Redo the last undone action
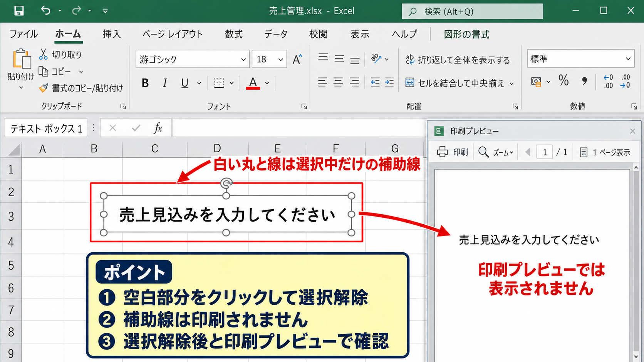This screenshot has height=362, width=644. [x=77, y=10]
